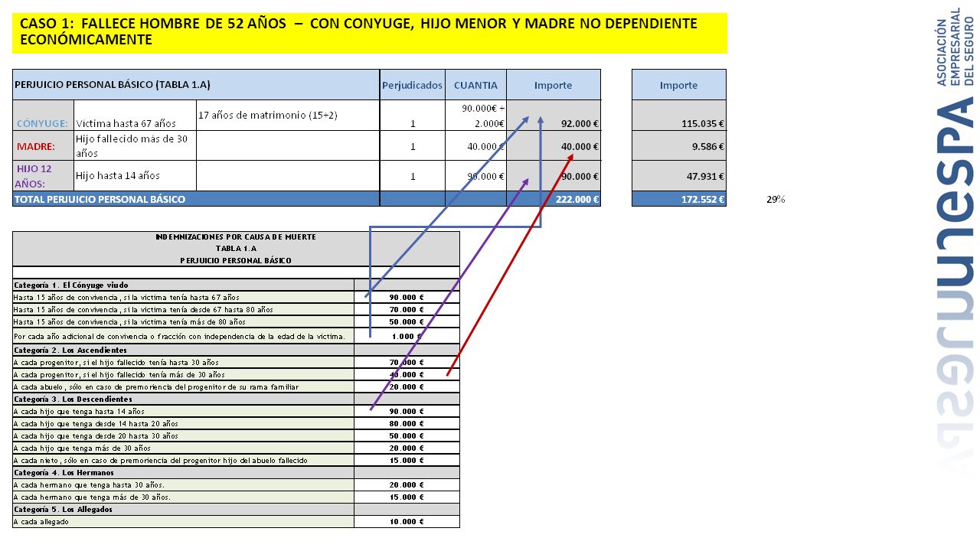Click the 'Perjudicados' column header

(412, 85)
